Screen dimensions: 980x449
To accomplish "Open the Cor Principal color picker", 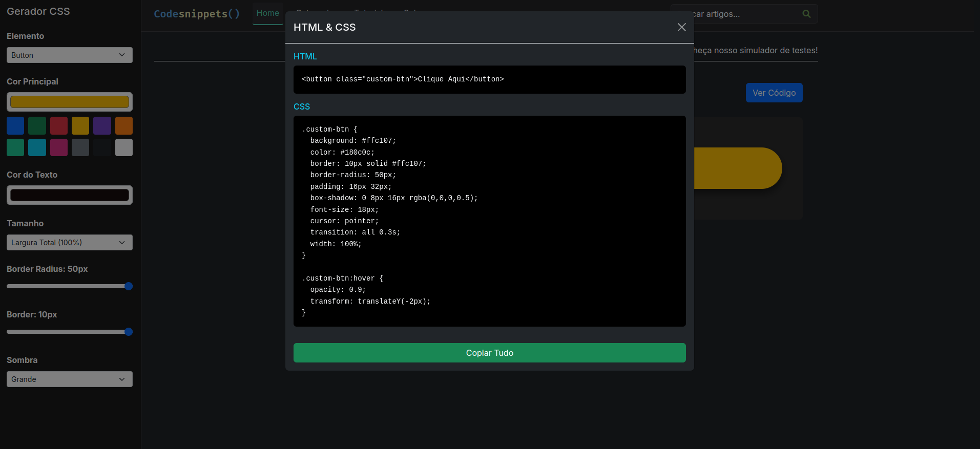I will tap(70, 102).
